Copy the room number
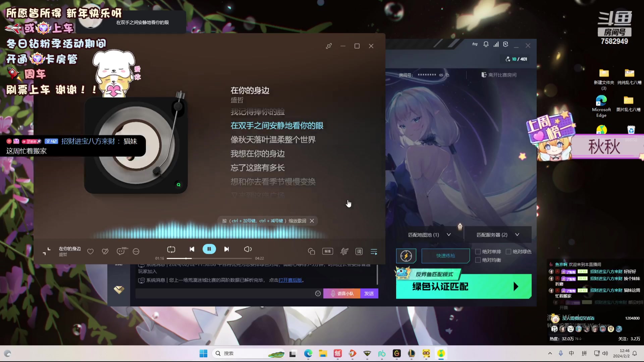644x362 pixels. point(447,75)
